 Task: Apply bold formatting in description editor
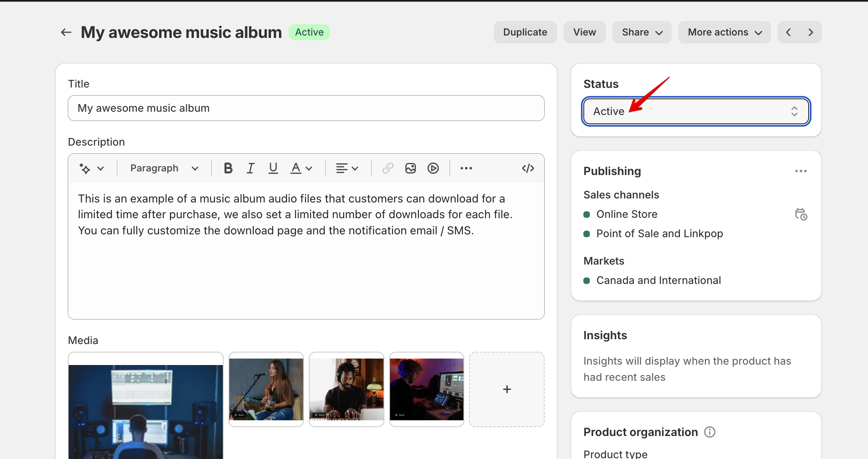click(x=228, y=168)
